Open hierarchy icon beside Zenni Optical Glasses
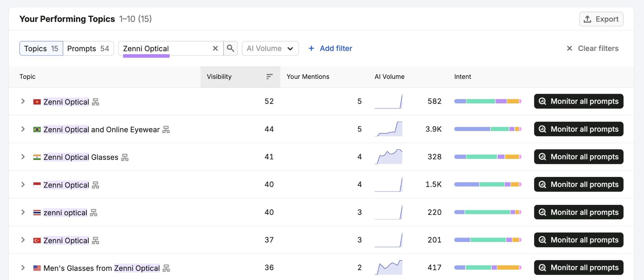Viewport: 644px width, 280px height. tap(125, 157)
